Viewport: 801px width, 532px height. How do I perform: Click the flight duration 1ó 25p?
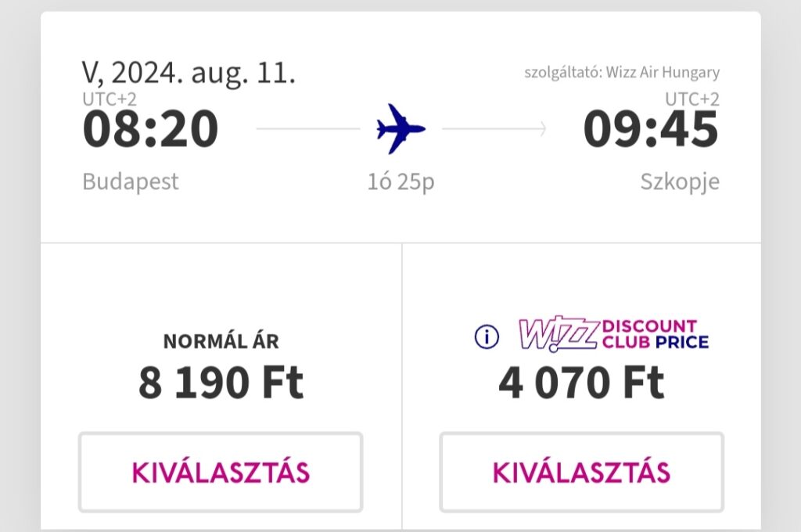[401, 182]
